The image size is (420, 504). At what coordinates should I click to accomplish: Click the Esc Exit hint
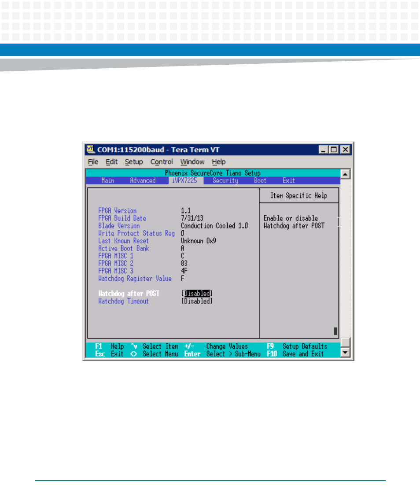pyautogui.click(x=109, y=354)
